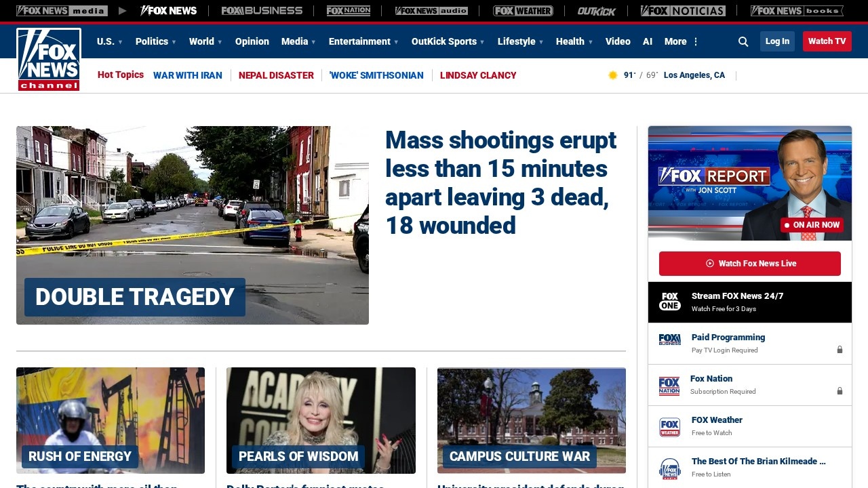Click the Fox News Channel logo
This screenshot has height=488, width=868.
pyautogui.click(x=49, y=60)
